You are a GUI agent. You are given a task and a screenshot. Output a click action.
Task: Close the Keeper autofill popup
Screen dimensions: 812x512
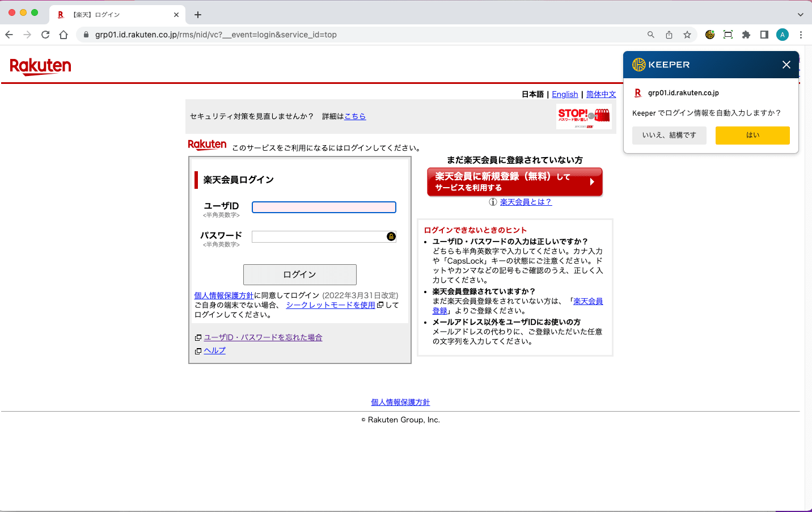pyautogui.click(x=786, y=65)
